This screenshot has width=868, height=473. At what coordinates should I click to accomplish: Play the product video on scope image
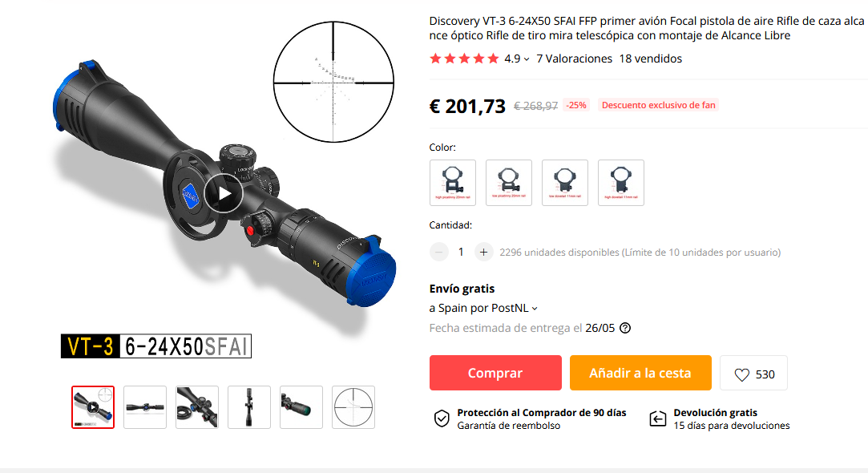click(x=224, y=193)
